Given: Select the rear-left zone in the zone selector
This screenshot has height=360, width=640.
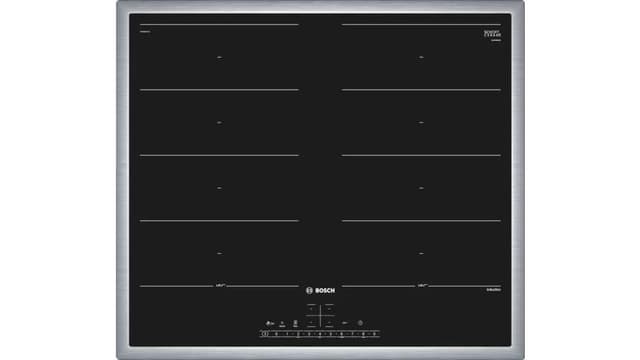Looking at the screenshot, I should pos(311,309).
